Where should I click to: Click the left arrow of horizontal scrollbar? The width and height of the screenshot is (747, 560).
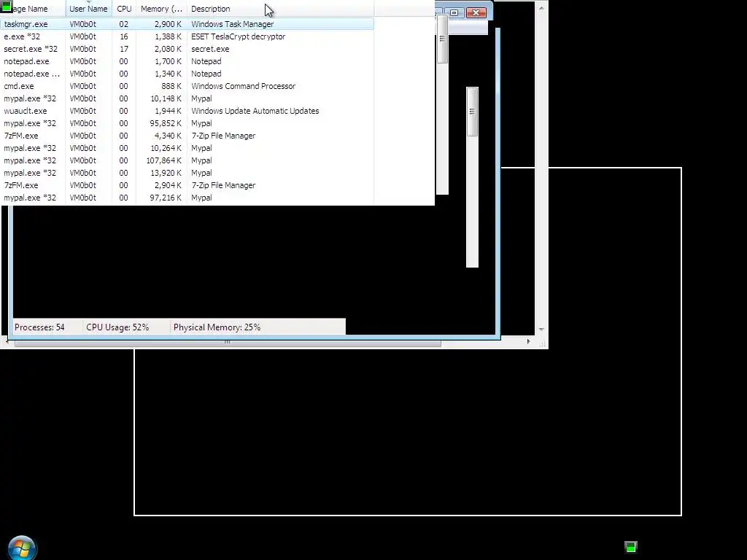pos(7,342)
